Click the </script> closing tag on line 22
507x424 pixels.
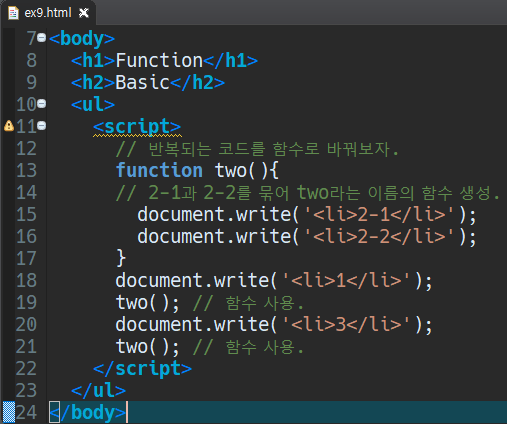[x=142, y=369]
